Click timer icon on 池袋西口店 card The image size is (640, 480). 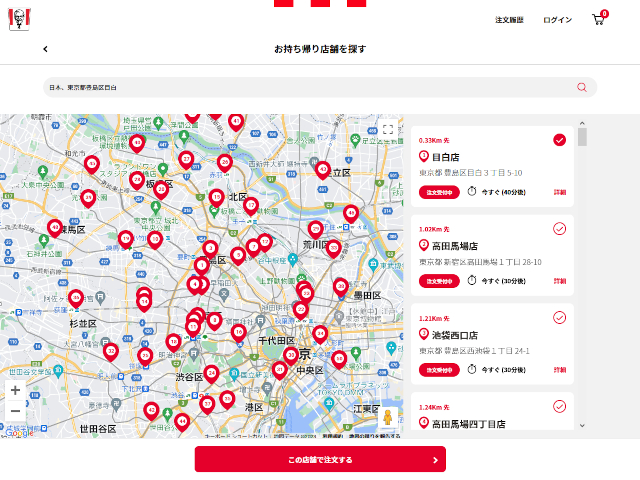click(x=472, y=369)
